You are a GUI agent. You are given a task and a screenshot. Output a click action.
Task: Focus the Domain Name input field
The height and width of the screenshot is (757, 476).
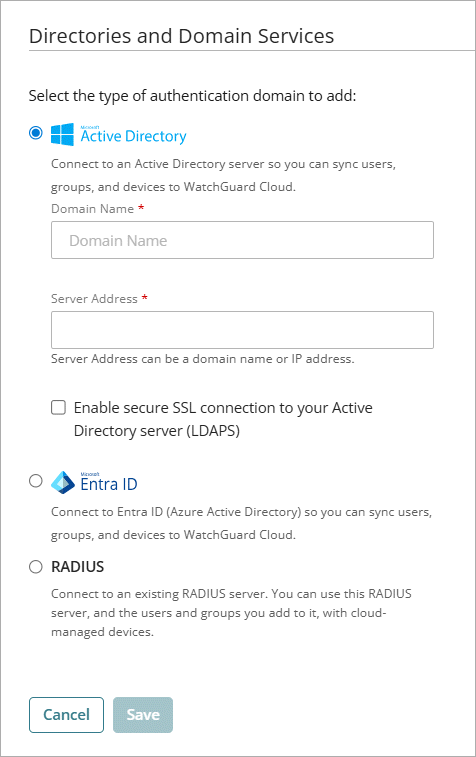[x=242, y=240]
